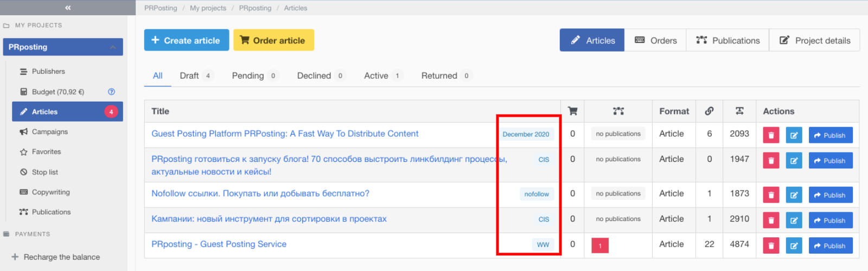868x271 pixels.
Task: Open Copywriting in sidebar
Action: coord(45,192)
